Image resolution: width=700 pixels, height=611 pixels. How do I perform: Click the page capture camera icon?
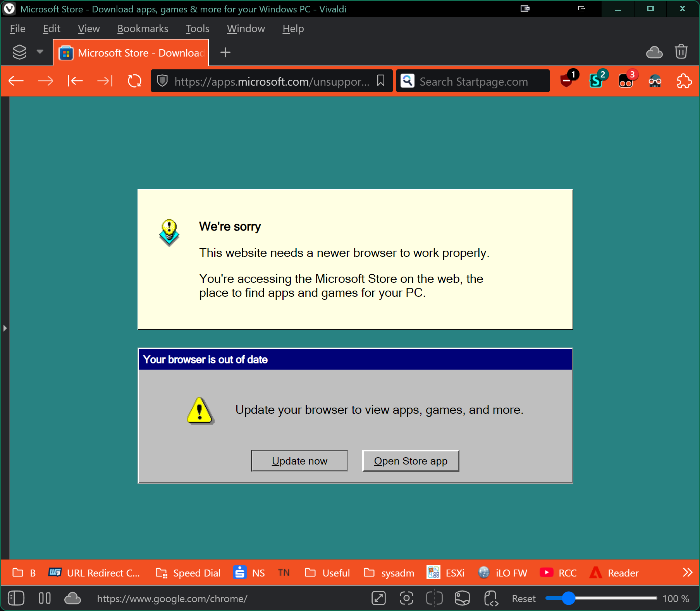[x=406, y=598]
